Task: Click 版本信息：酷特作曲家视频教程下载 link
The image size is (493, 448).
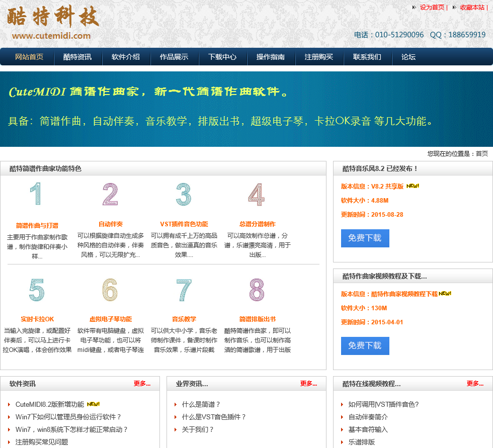Action: coord(389,294)
